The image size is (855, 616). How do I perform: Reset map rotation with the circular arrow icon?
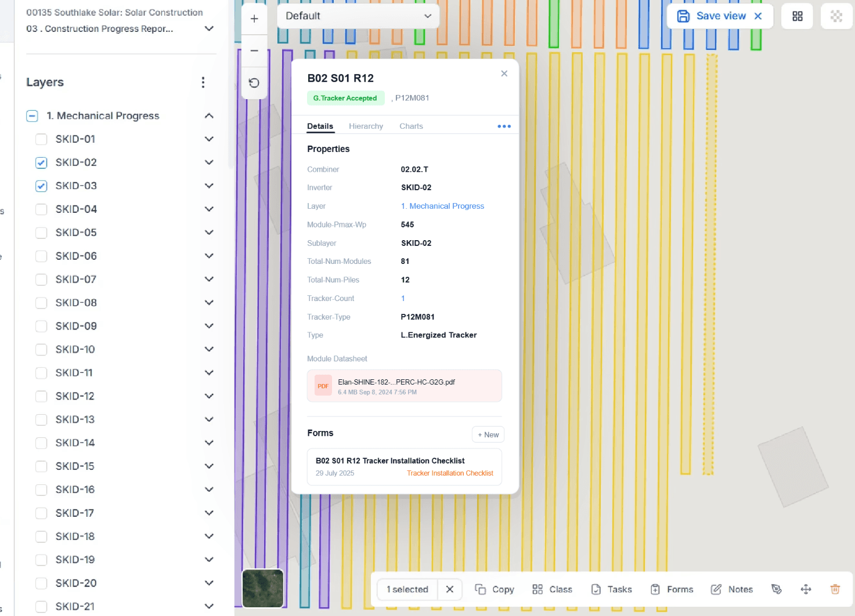point(254,83)
